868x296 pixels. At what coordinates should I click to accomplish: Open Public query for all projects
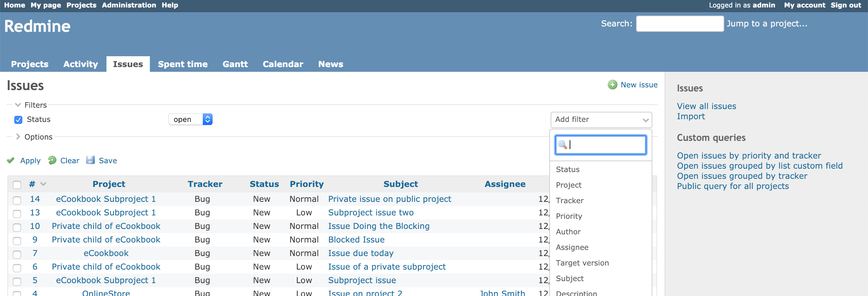(x=733, y=186)
